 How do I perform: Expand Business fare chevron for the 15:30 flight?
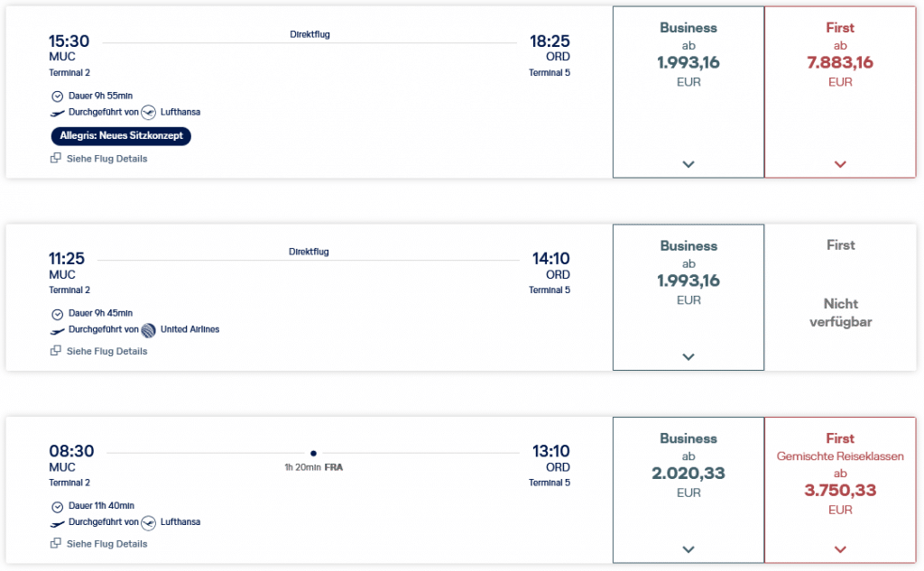(688, 164)
